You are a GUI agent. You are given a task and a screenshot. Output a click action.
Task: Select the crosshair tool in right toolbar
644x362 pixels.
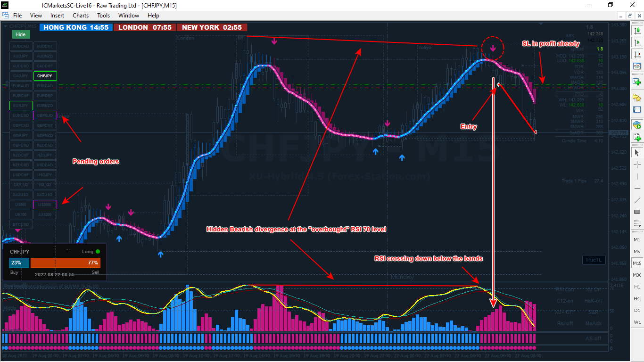pos(637,165)
